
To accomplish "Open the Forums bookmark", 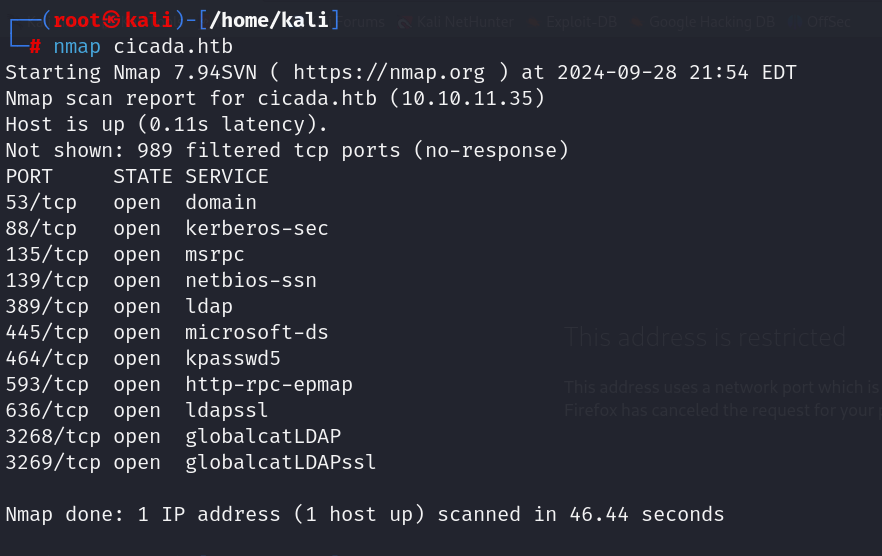I will coord(362,23).
